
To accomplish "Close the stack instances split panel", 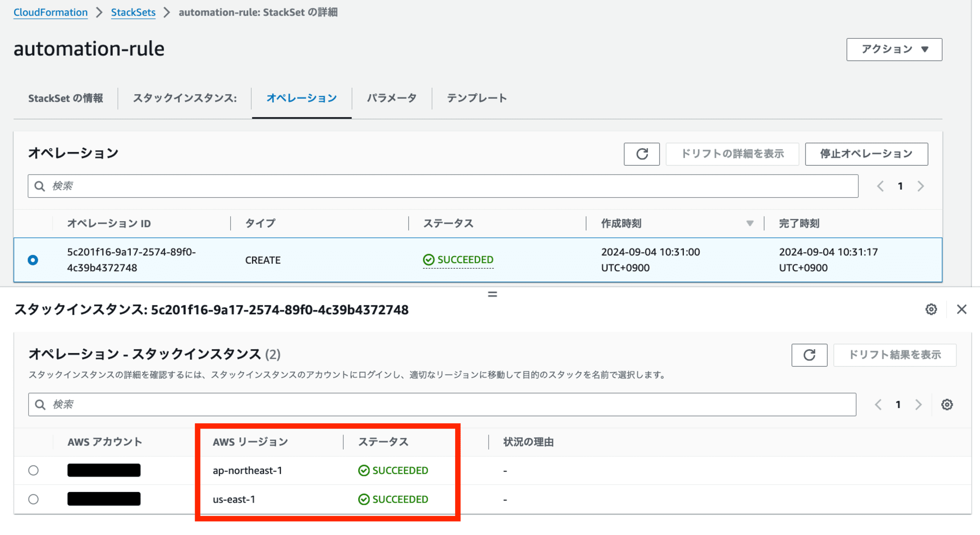I will coord(961,309).
